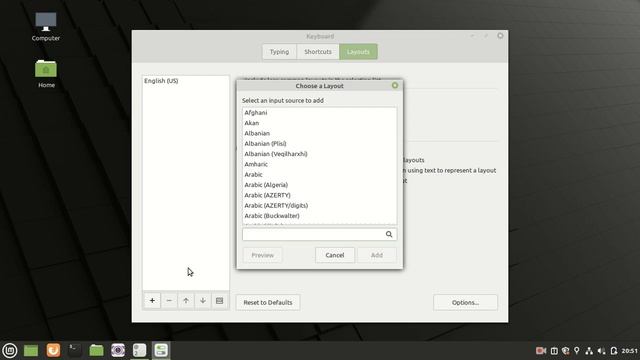Open the network connections tray icon
This screenshot has width=640, height=360.
[x=589, y=351]
